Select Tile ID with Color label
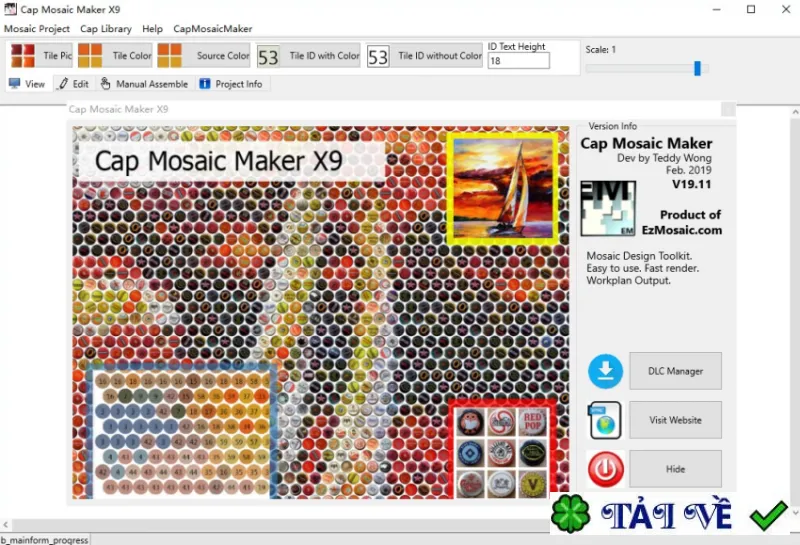 pyautogui.click(x=324, y=56)
